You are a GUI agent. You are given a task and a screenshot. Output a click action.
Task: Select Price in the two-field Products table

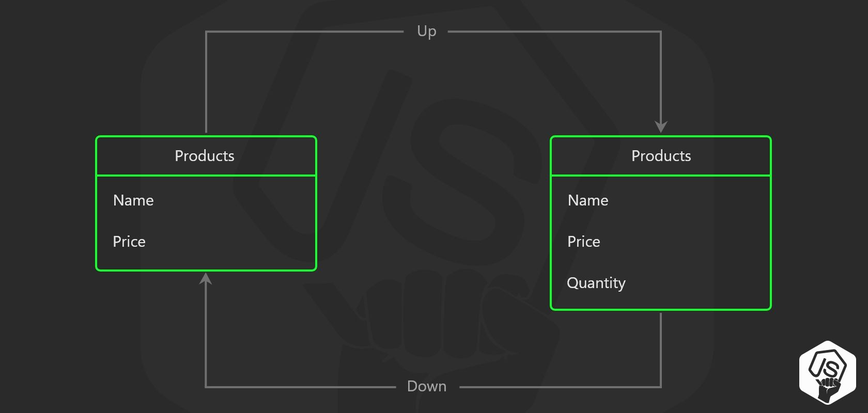point(129,242)
